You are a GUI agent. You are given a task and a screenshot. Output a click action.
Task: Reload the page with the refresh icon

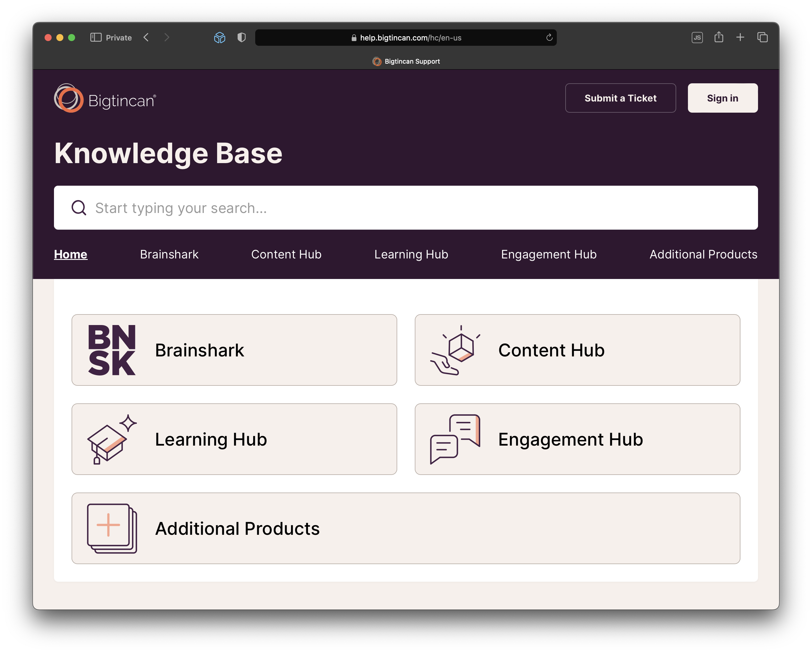[x=549, y=37]
